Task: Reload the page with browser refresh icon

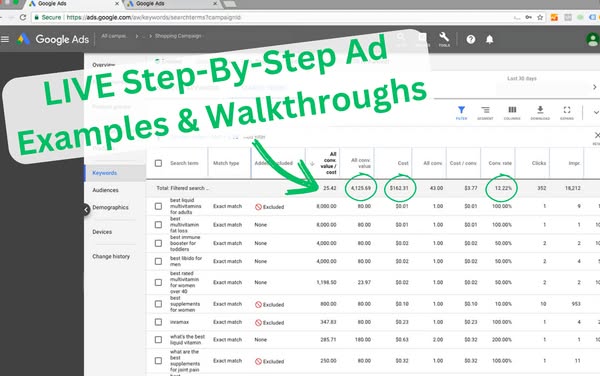Action: pos(23,17)
